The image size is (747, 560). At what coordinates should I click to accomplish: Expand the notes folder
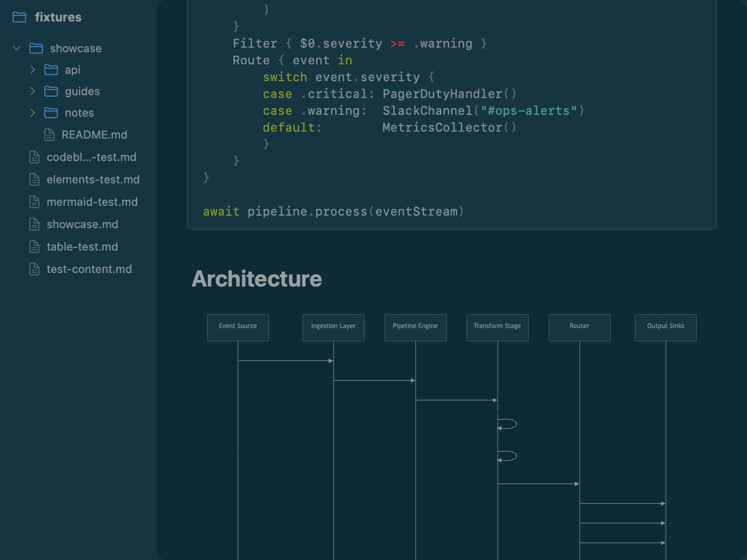pos(32,112)
